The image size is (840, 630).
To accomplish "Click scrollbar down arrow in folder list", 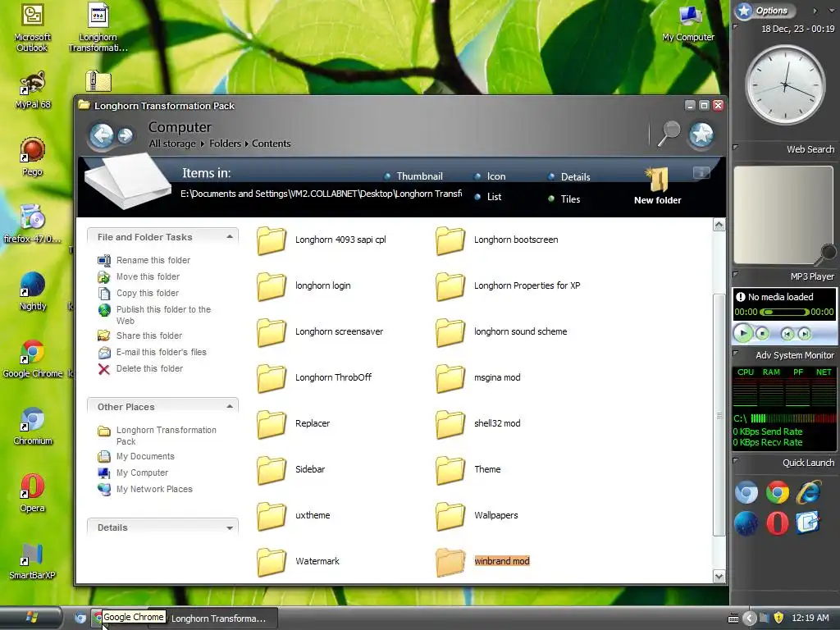I will pyautogui.click(x=719, y=577).
